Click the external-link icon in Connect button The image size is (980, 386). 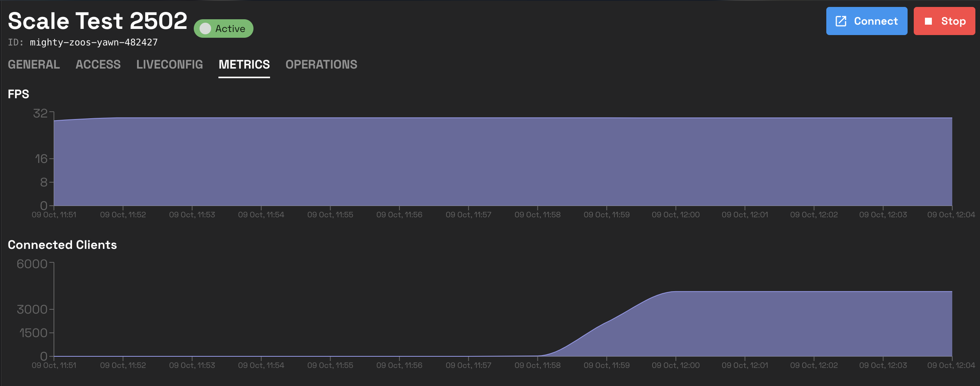click(841, 21)
